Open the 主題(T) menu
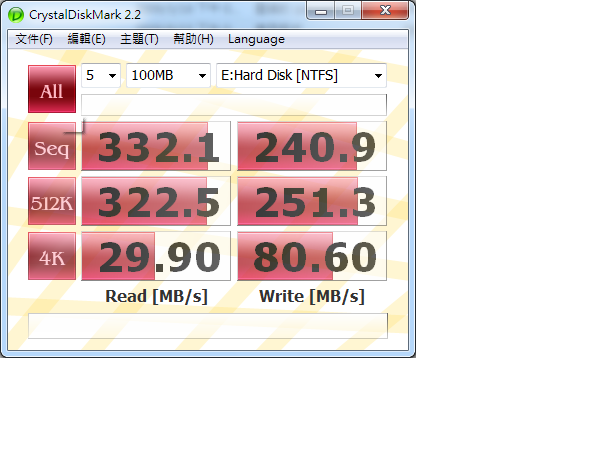This screenshot has width=614, height=460. tap(139, 39)
